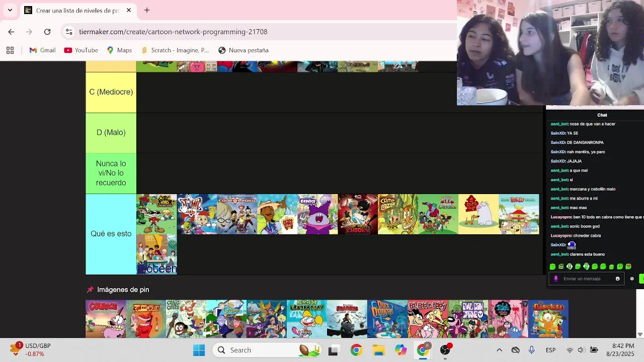Pick the Foster's Home image
Screen dimensions: 644x362
tap(508, 319)
